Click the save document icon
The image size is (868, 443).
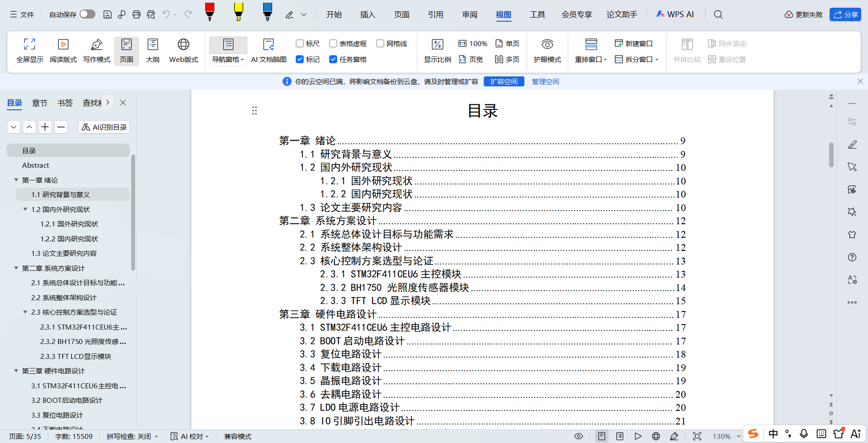[x=107, y=14]
